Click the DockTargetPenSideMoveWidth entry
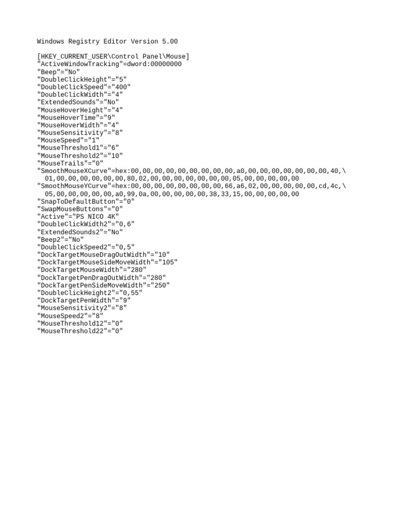This screenshot has height=532, width=399. (x=103, y=285)
